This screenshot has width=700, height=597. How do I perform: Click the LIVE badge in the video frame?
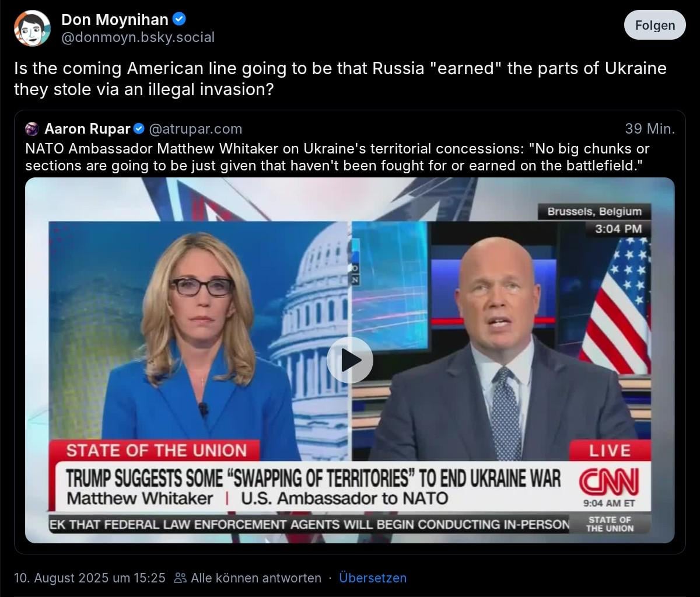(x=610, y=451)
